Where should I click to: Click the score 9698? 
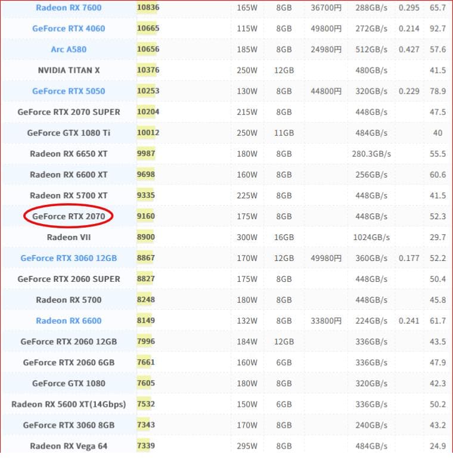click(146, 175)
